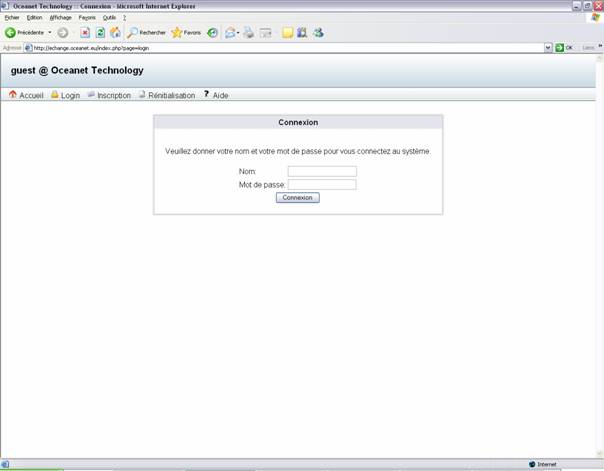Go to browser home page icon
This screenshot has width=604, height=471.
115,33
